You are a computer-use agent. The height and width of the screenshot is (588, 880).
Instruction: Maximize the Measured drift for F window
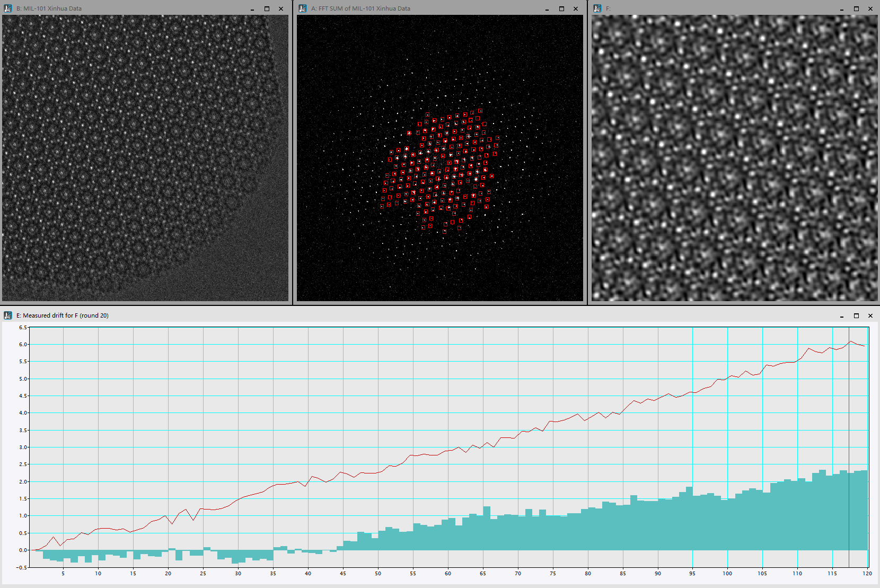[857, 315]
